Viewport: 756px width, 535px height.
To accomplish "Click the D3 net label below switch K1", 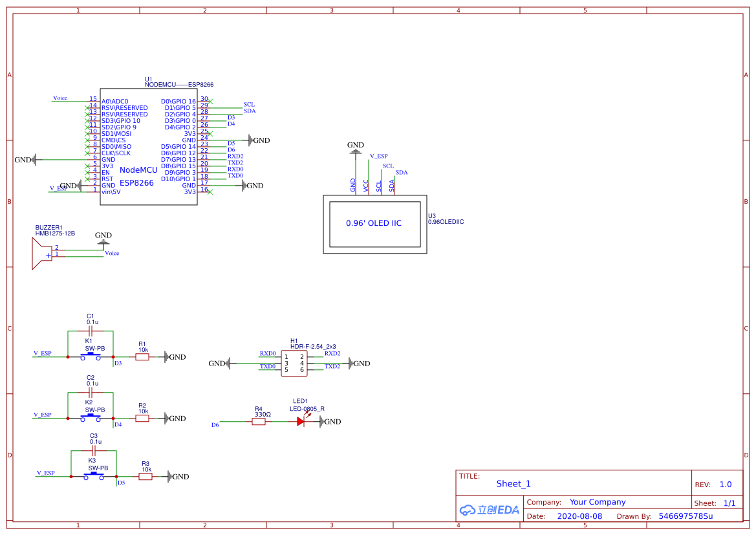I will click(118, 364).
